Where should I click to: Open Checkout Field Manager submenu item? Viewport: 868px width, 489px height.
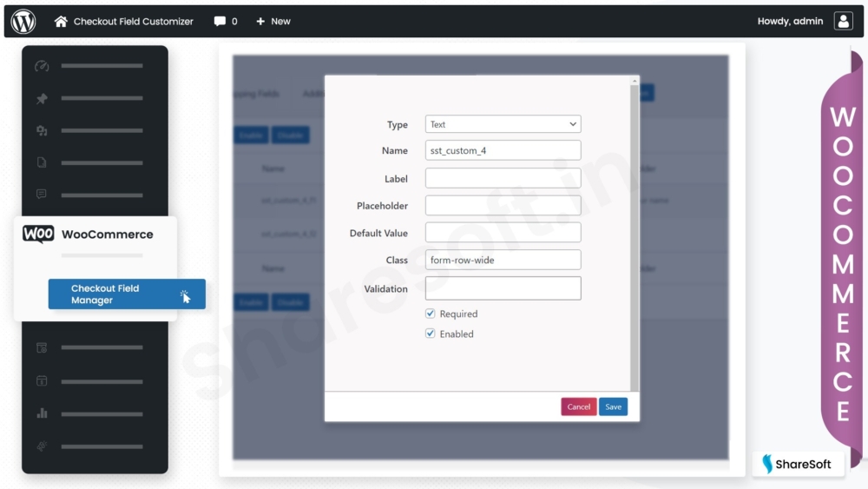click(x=127, y=294)
